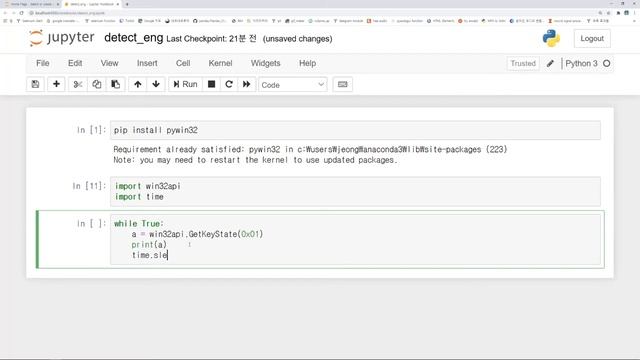Click the print(a) code line
The width and height of the screenshot is (640, 360).
[149, 244]
